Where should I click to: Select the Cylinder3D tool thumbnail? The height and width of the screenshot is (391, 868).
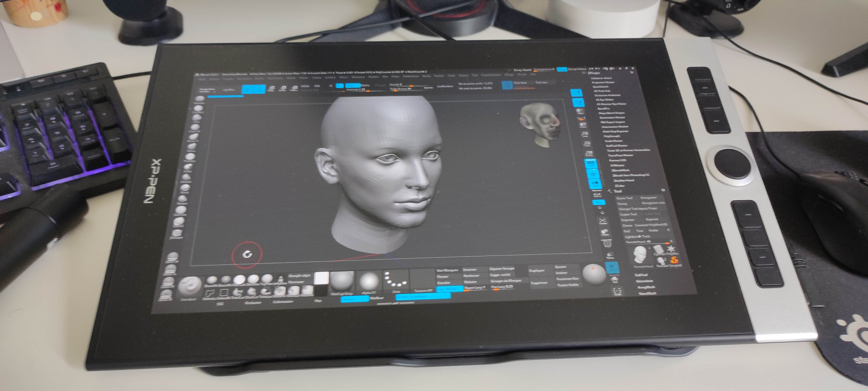[x=659, y=249]
